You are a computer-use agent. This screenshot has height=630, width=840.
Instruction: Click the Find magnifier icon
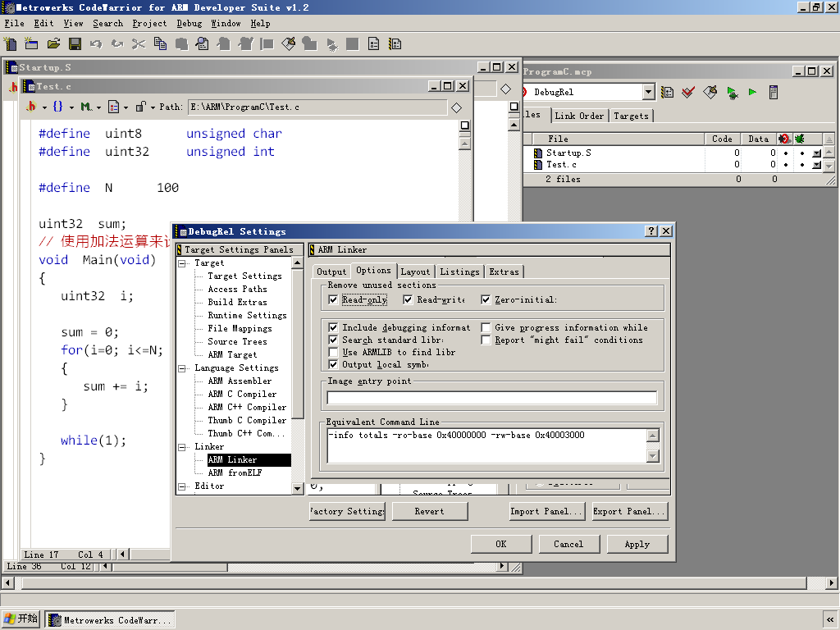pyautogui.click(x=203, y=44)
